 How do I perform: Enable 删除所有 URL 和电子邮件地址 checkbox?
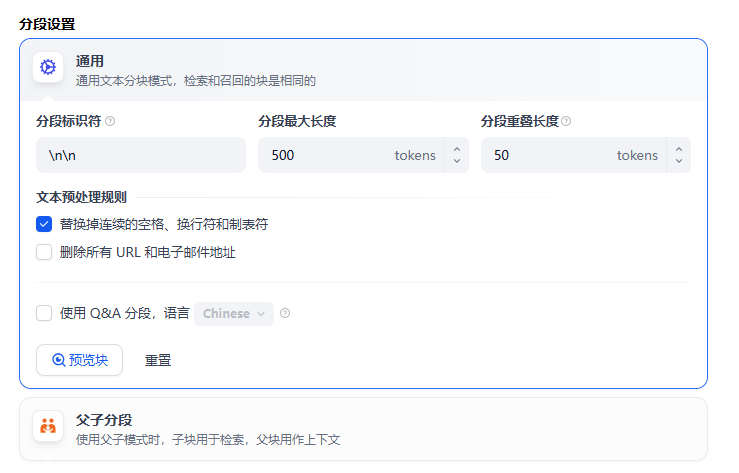pyautogui.click(x=44, y=252)
